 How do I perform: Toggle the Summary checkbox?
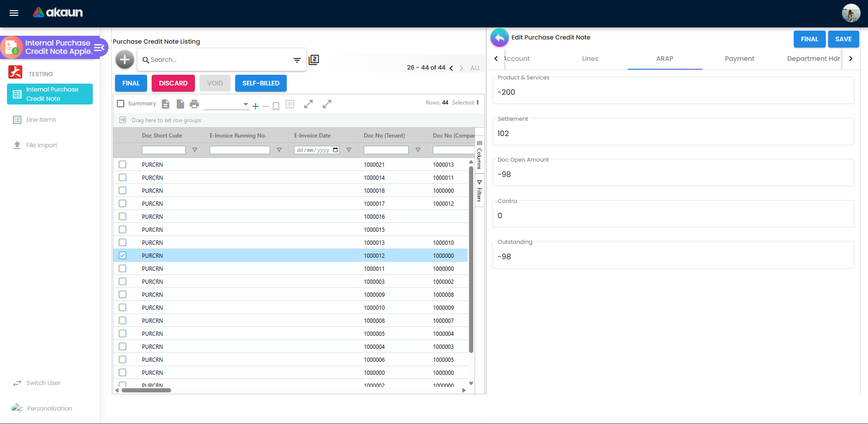[121, 104]
